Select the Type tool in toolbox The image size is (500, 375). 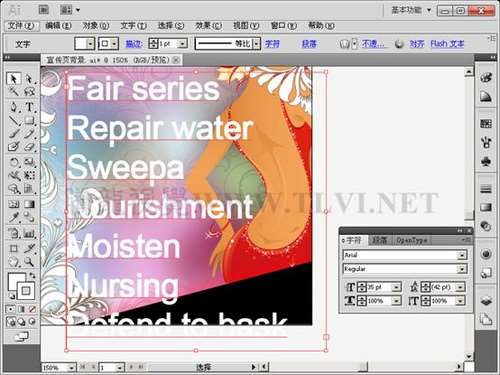coord(29,107)
